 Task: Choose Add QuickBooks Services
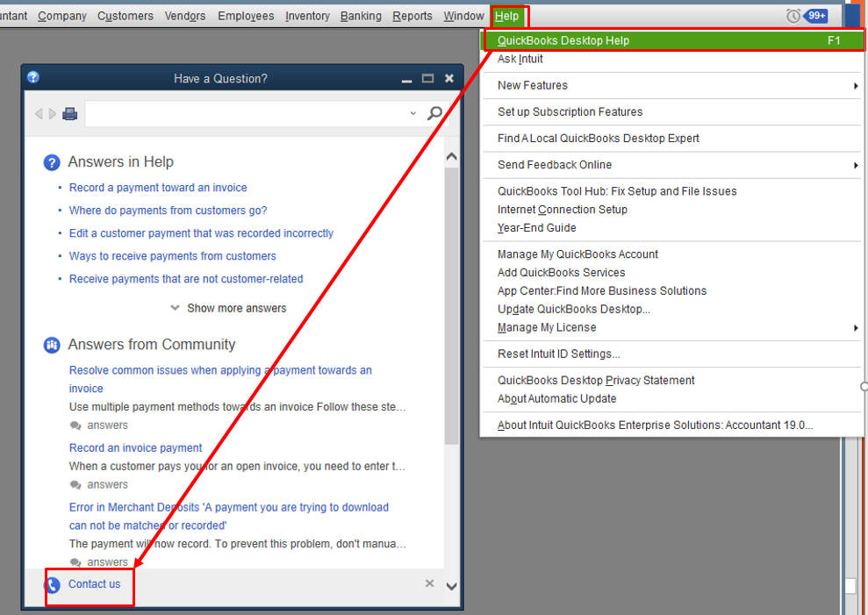(x=673, y=272)
